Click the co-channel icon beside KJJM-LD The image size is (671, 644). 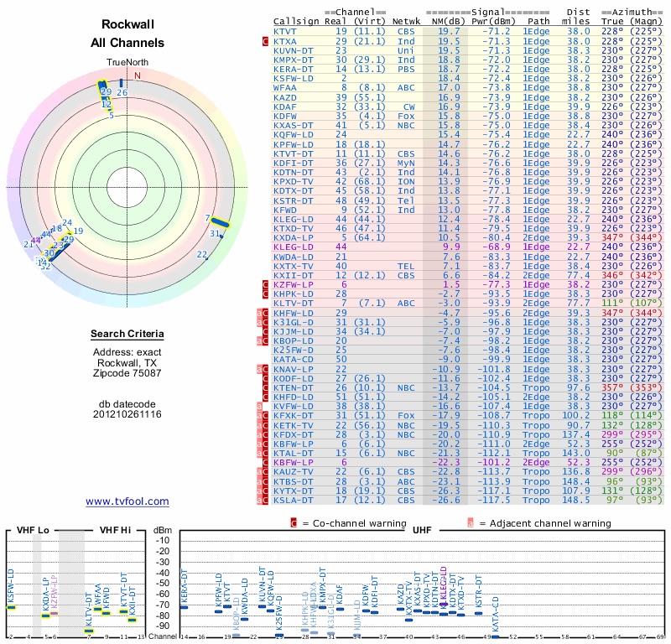pyautogui.click(x=265, y=331)
